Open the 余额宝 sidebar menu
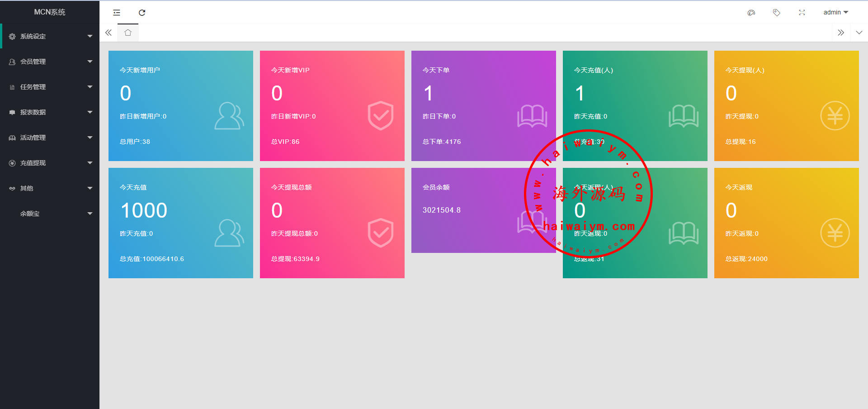Viewport: 868px width, 409px height. click(50, 214)
